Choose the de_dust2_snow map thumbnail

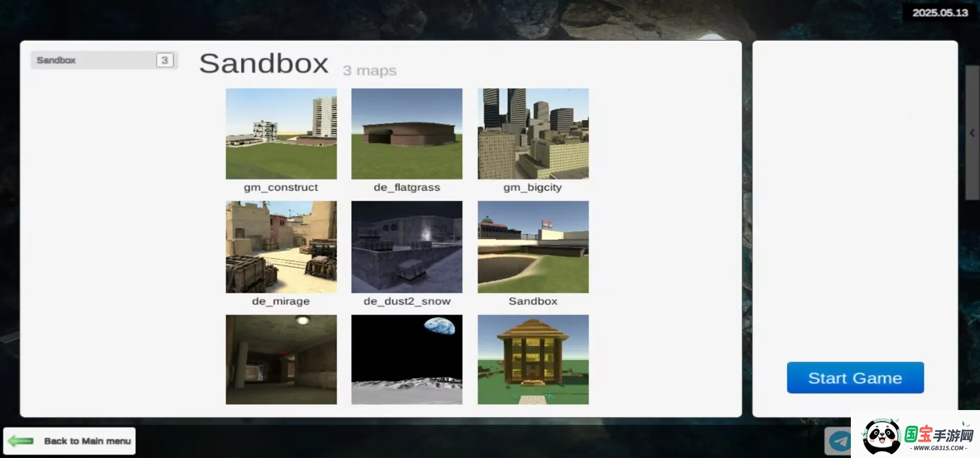pyautogui.click(x=407, y=247)
